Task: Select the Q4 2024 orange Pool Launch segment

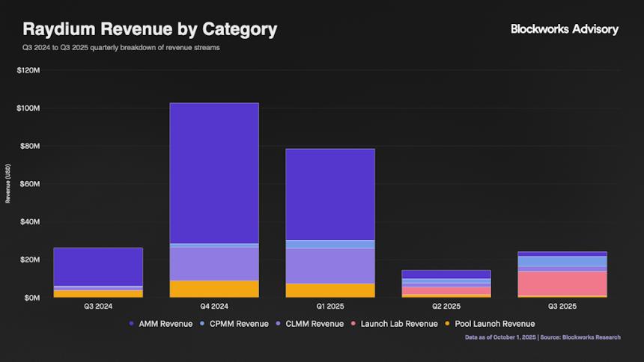Action: [x=214, y=289]
